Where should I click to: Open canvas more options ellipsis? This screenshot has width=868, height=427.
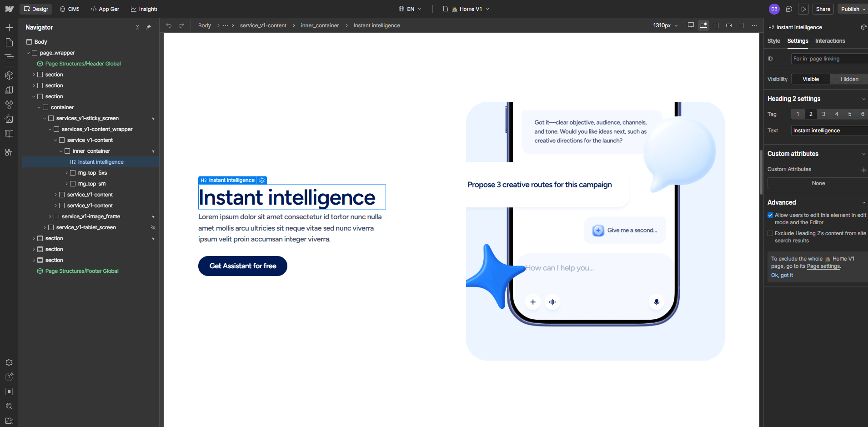pos(754,25)
